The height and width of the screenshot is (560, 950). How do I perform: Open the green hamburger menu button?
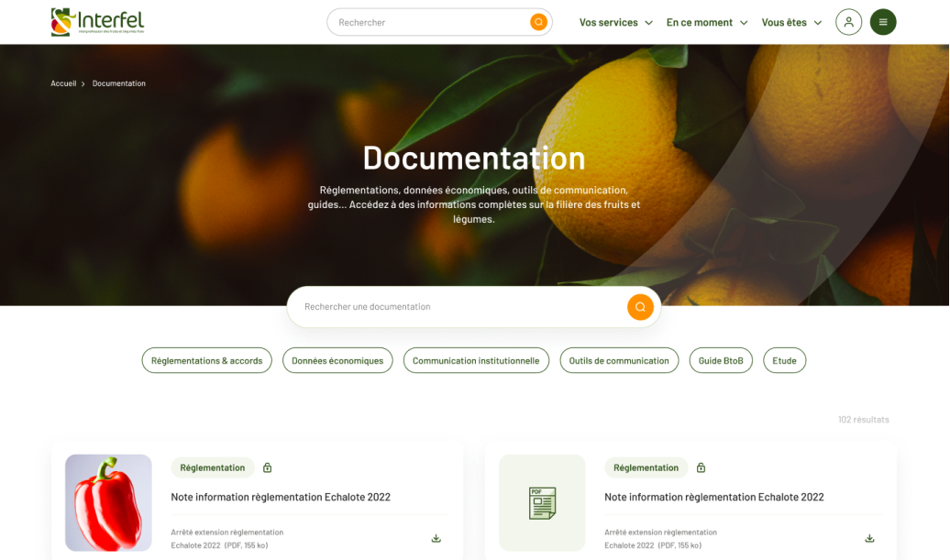[x=882, y=22]
